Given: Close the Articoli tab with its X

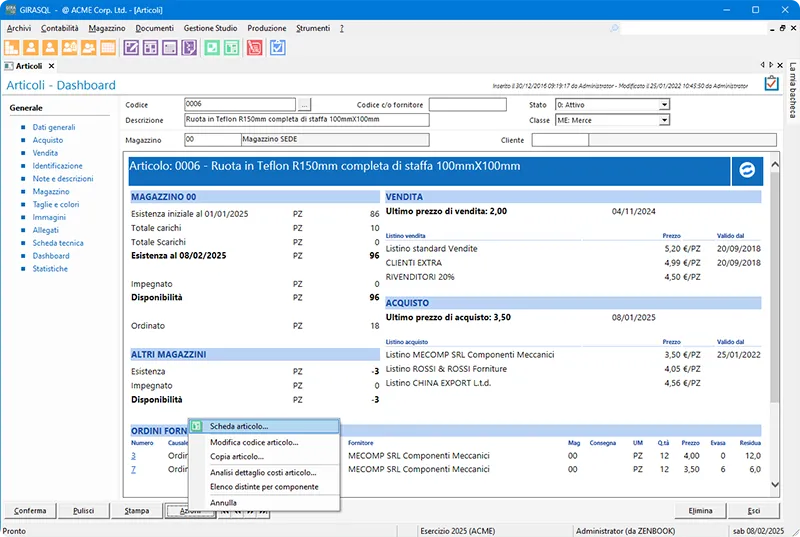Looking at the screenshot, I should pyautogui.click(x=52, y=66).
